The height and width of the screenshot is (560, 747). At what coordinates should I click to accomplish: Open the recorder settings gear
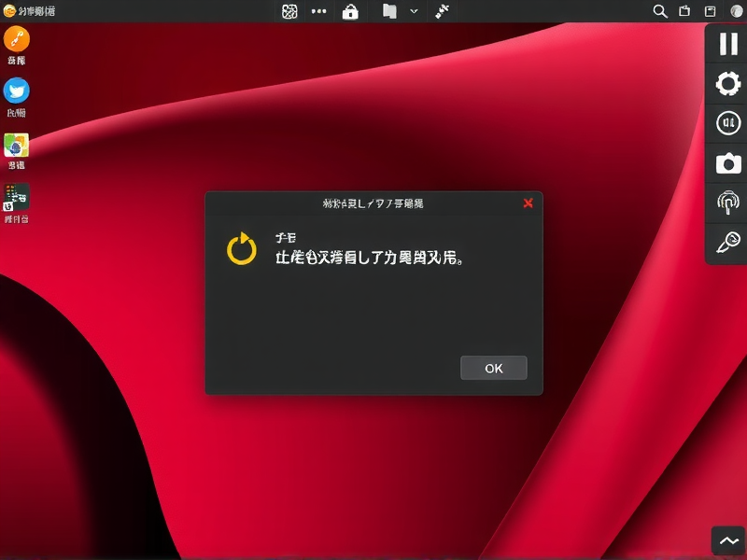point(726,83)
